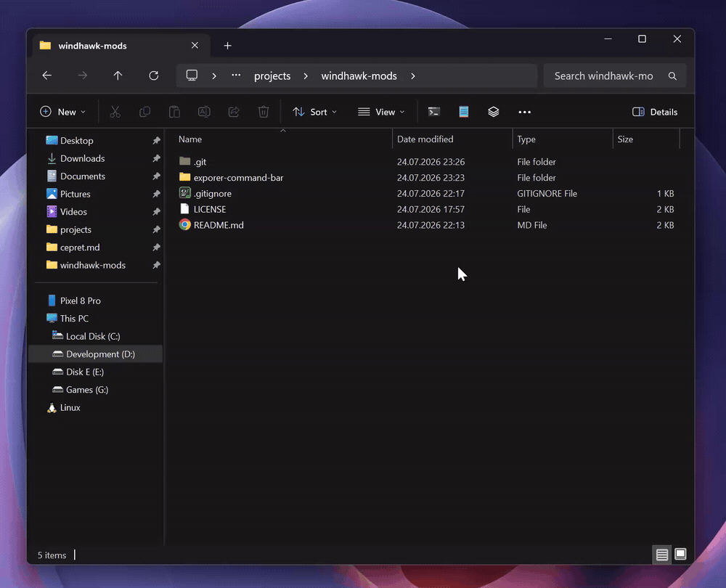Close the windhawk-mods tab

[x=195, y=46]
